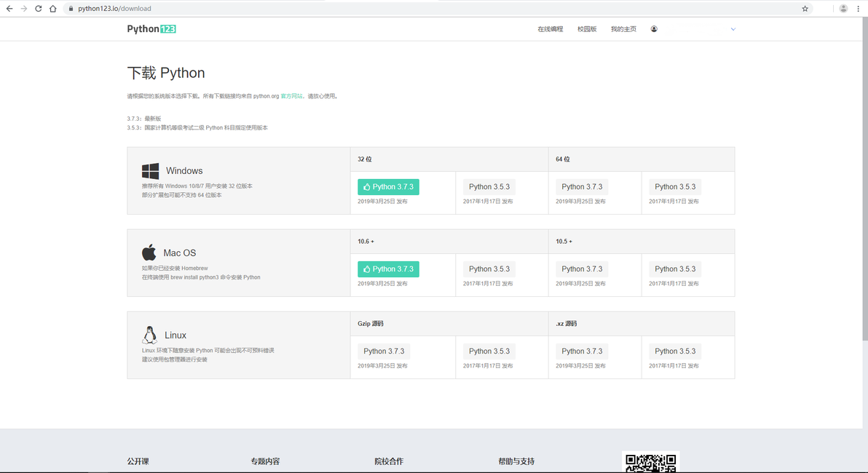868x473 pixels.
Task: Click the Linux section title
Action: 175,335
